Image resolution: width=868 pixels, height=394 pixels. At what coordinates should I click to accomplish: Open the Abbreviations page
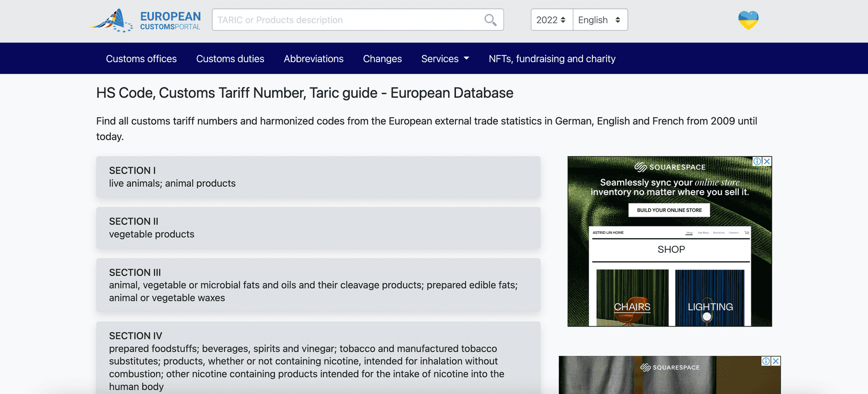(x=313, y=59)
